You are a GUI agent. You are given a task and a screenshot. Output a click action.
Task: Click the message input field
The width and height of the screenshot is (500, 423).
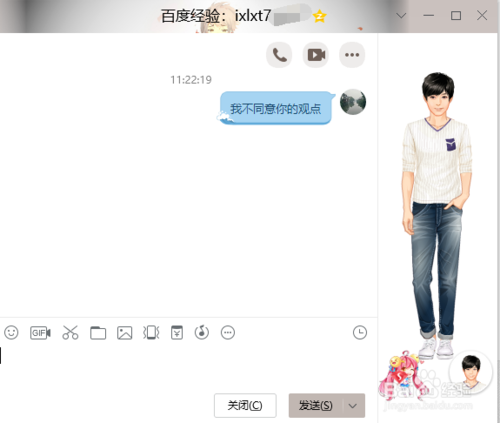pyautogui.click(x=188, y=367)
